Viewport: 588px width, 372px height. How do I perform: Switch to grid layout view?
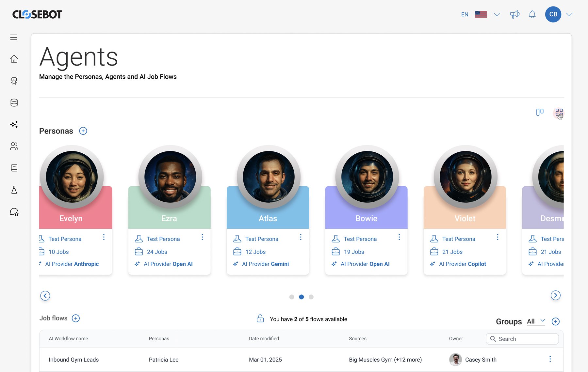(559, 113)
